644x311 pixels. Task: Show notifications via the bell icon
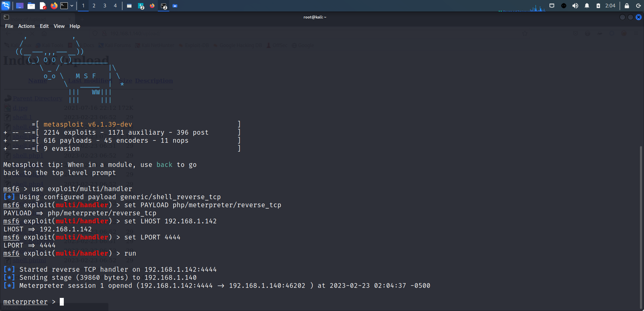coord(587,6)
